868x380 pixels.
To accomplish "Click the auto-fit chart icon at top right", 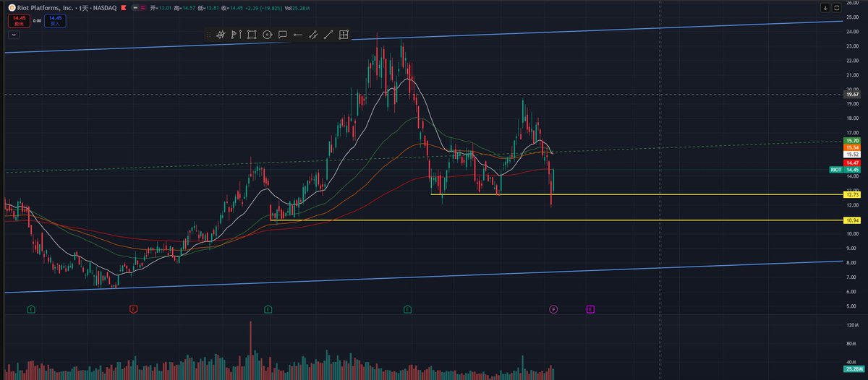I will [x=837, y=7].
